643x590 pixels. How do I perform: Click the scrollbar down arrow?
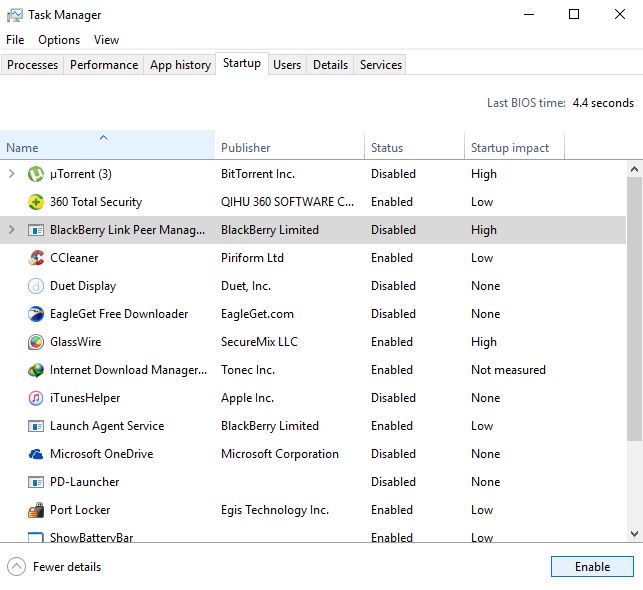pyautogui.click(x=634, y=534)
